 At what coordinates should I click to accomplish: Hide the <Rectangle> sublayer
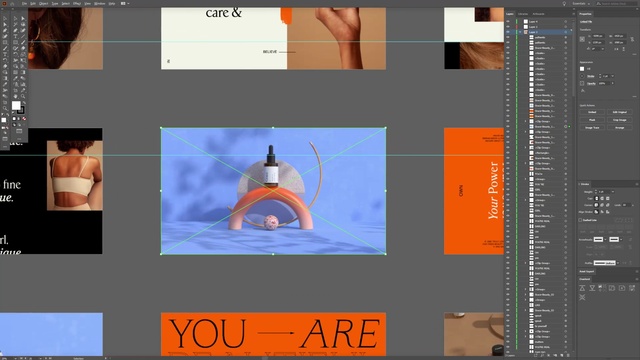[x=508, y=153]
